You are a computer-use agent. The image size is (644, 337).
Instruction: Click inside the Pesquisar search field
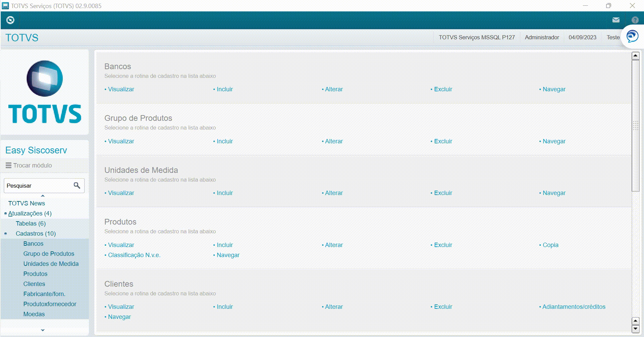point(37,185)
